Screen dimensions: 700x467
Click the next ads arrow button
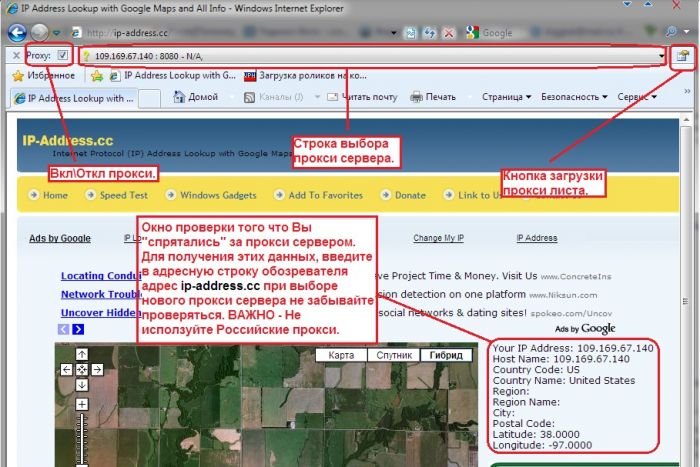coord(78,329)
